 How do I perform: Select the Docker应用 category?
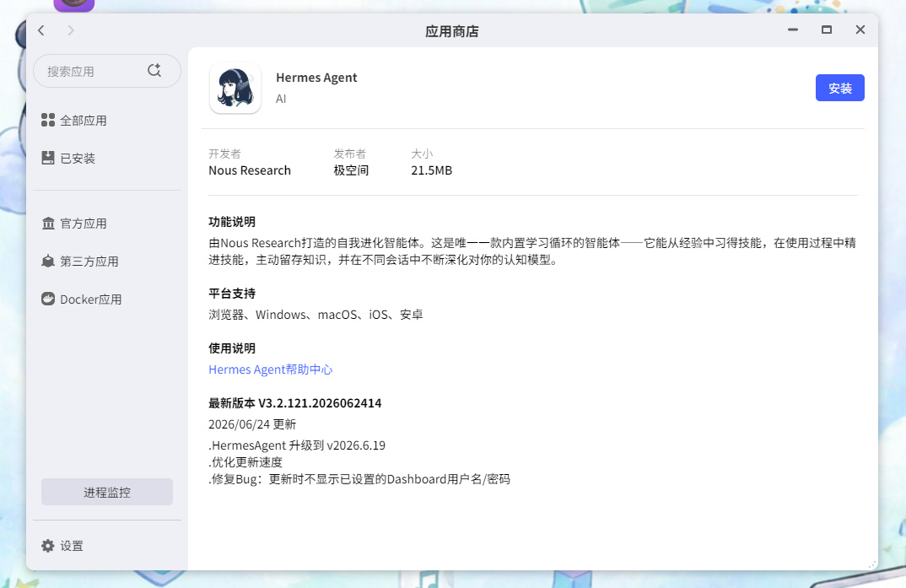point(91,299)
